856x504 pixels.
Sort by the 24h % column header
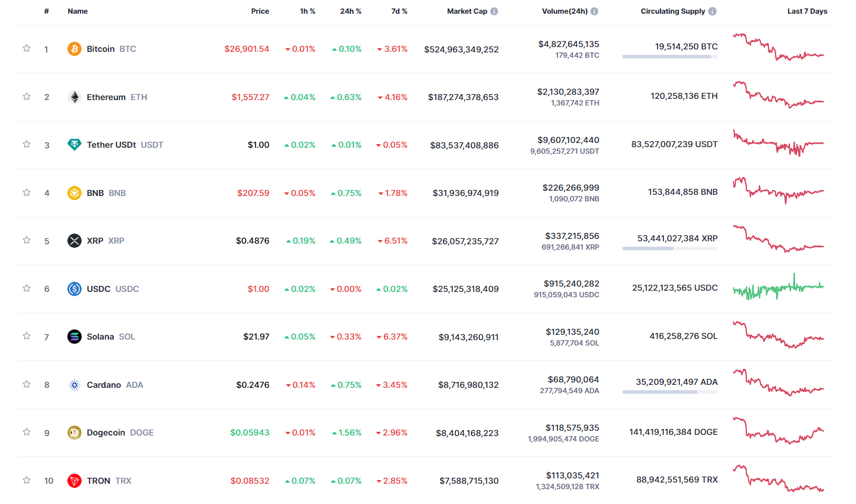[351, 11]
